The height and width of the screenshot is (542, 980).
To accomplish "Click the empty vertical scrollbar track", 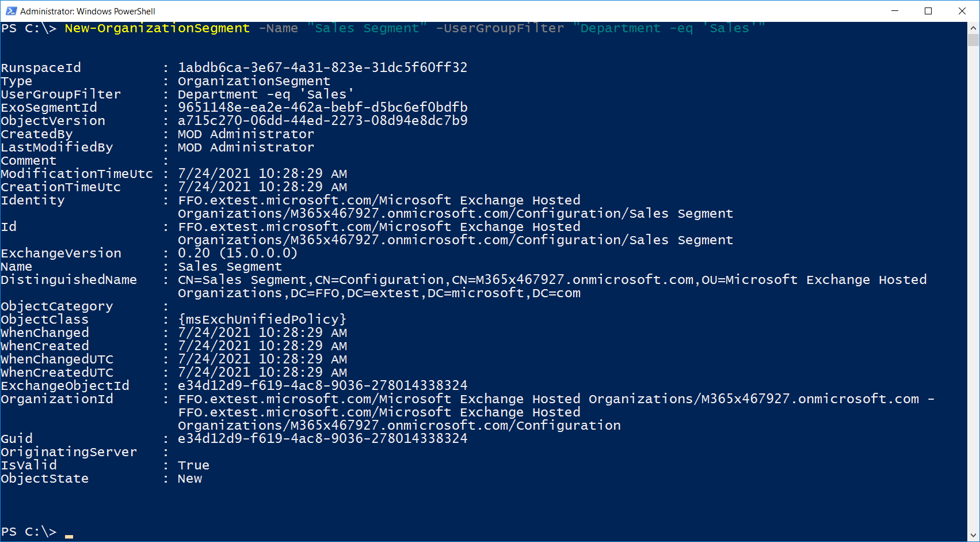I will pos(974,288).
